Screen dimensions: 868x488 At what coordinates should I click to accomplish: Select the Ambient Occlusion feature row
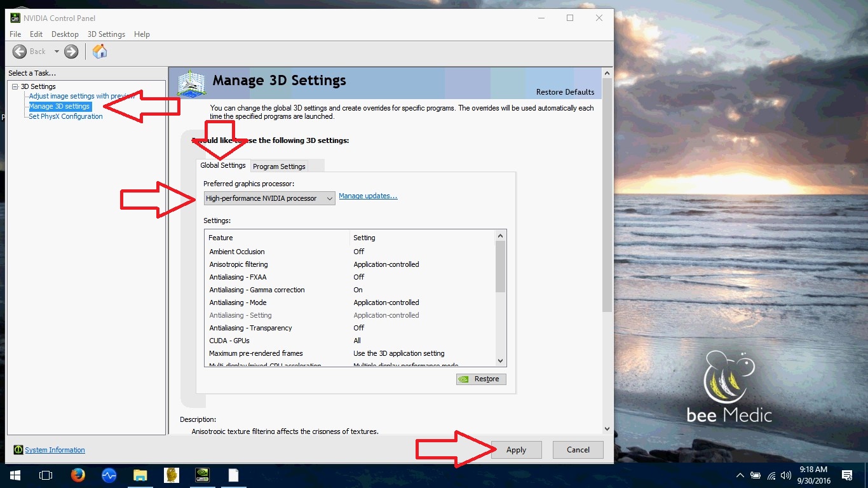click(350, 252)
